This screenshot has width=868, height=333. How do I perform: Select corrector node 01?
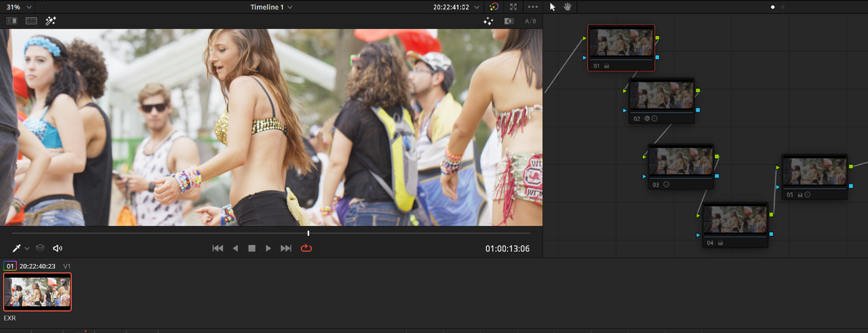(x=621, y=47)
